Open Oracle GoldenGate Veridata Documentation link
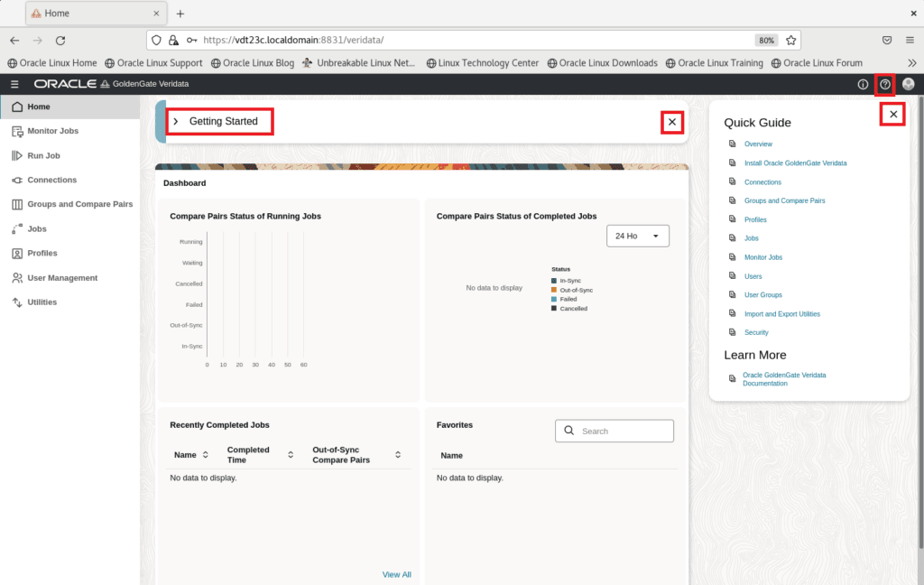Screen dimensions: 924x585 [x=784, y=379]
